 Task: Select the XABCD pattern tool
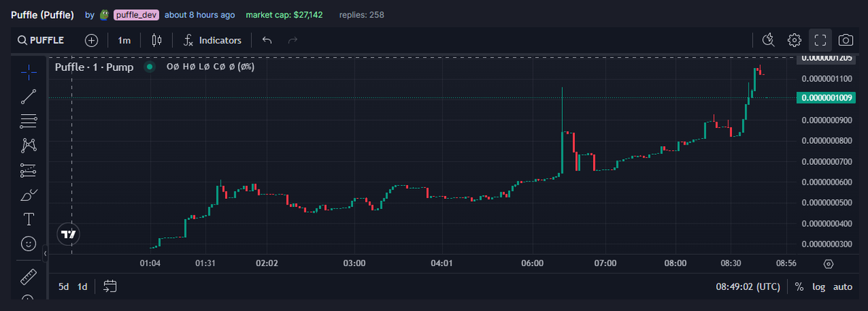[x=28, y=145]
